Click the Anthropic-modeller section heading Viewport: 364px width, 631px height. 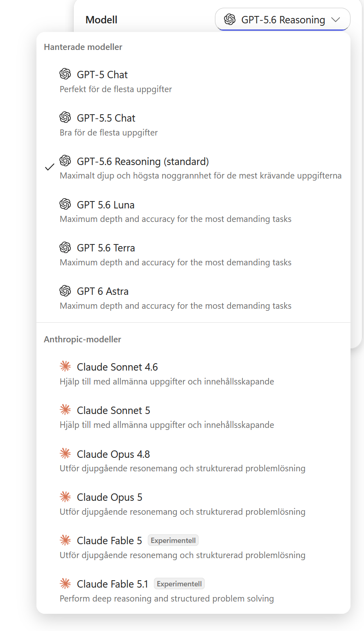(x=83, y=339)
